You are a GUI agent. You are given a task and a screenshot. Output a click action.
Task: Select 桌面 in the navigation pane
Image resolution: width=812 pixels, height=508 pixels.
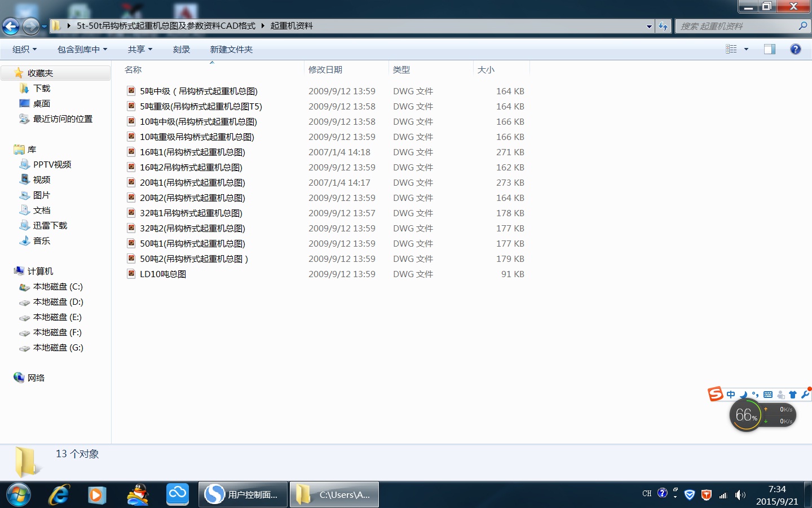pyautogui.click(x=42, y=103)
